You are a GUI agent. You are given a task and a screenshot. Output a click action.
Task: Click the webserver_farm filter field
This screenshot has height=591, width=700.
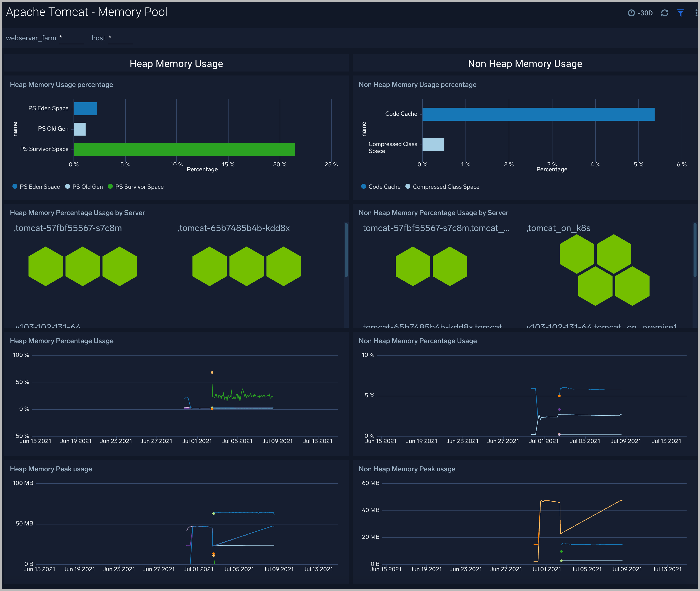pyautogui.click(x=71, y=38)
